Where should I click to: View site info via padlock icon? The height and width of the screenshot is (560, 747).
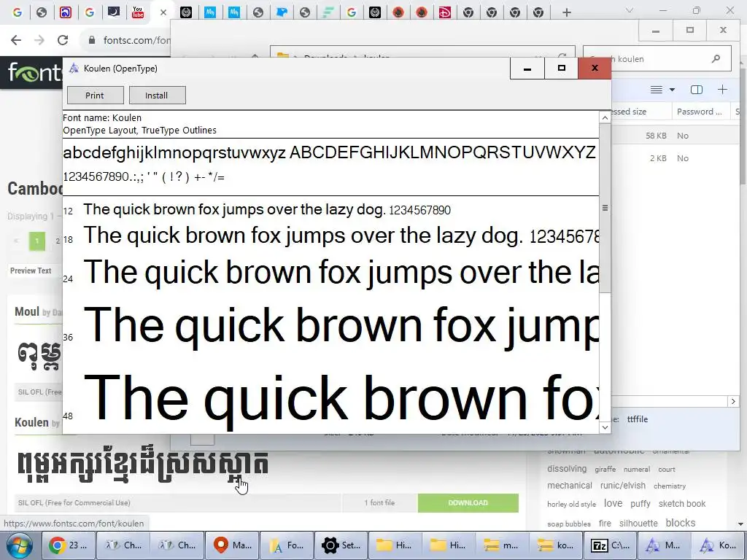click(x=91, y=40)
